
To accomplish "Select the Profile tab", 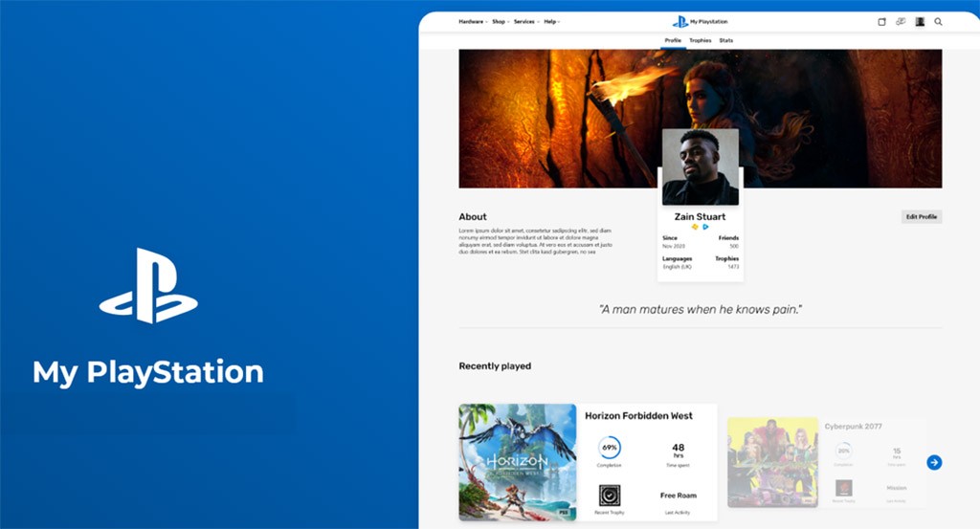I will click(x=673, y=40).
